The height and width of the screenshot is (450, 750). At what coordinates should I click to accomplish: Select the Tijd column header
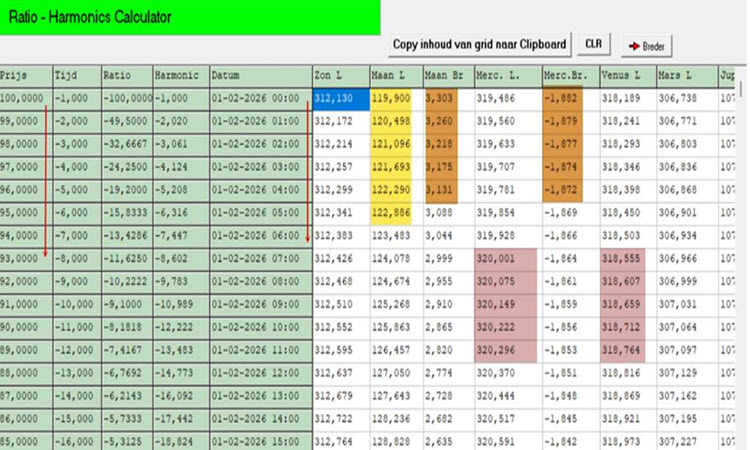click(77, 76)
